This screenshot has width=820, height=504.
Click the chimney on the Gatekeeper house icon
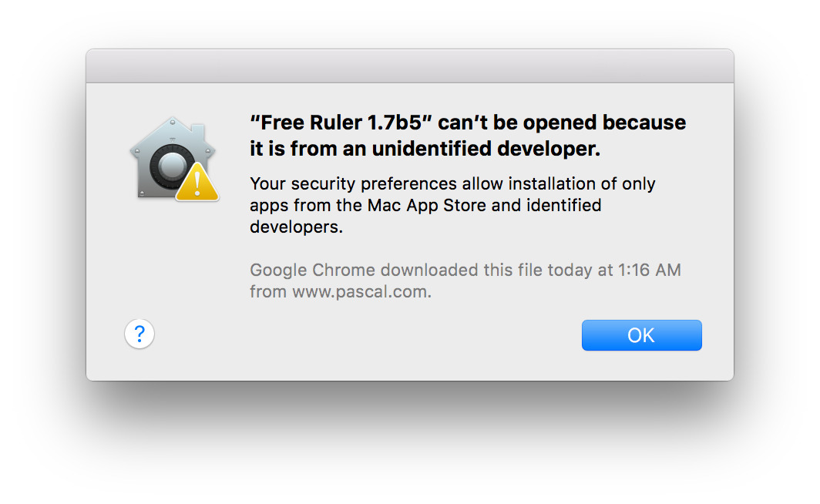197,130
